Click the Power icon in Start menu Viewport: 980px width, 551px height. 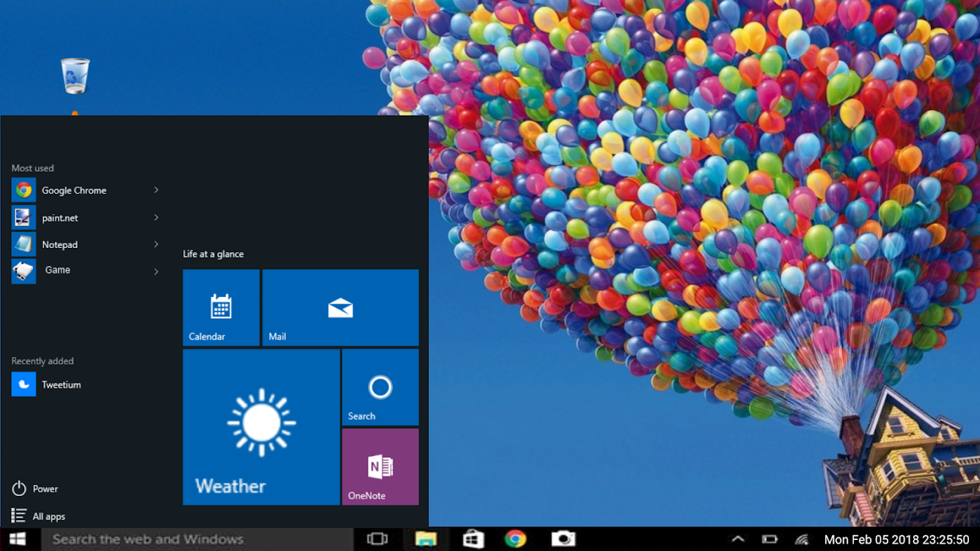19,488
